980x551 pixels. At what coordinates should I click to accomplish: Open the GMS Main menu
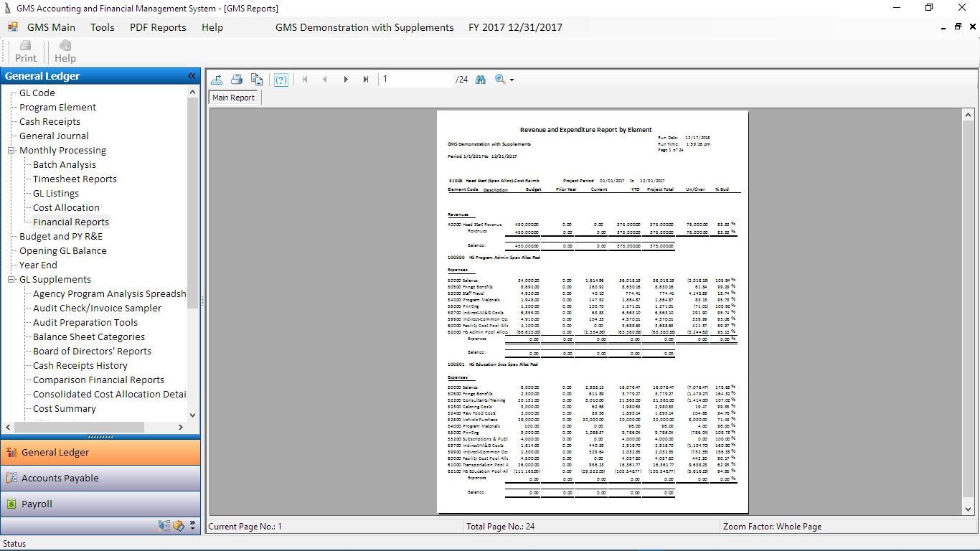[x=51, y=27]
